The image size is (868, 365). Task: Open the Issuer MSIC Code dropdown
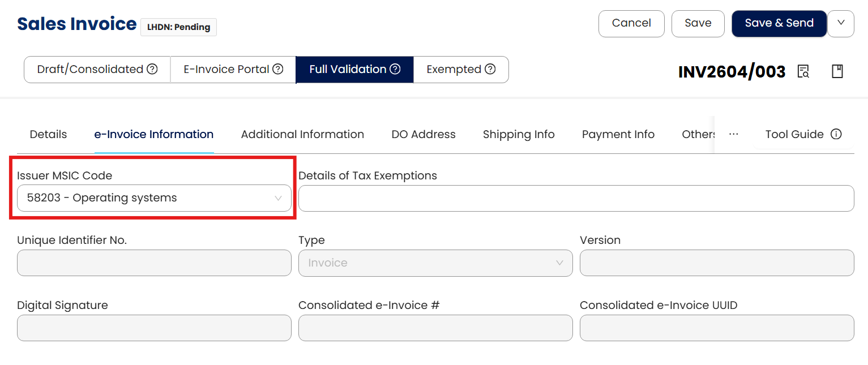[x=154, y=198]
